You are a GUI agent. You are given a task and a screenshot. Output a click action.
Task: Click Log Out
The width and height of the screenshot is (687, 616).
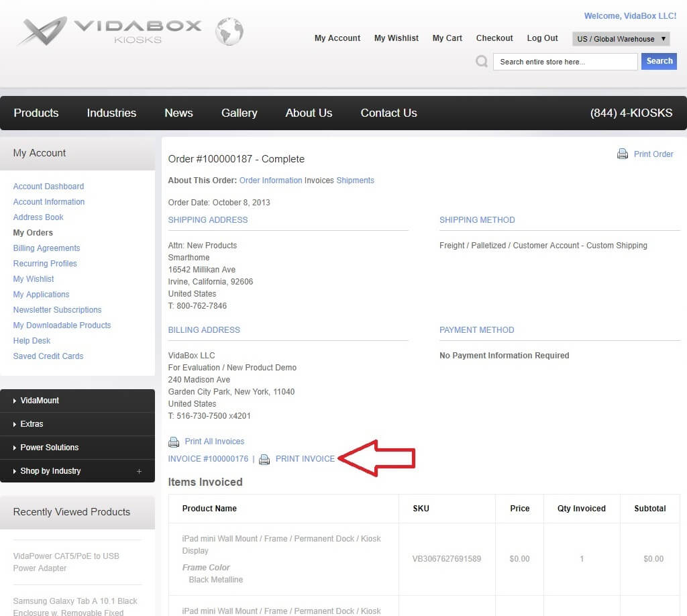[542, 38]
